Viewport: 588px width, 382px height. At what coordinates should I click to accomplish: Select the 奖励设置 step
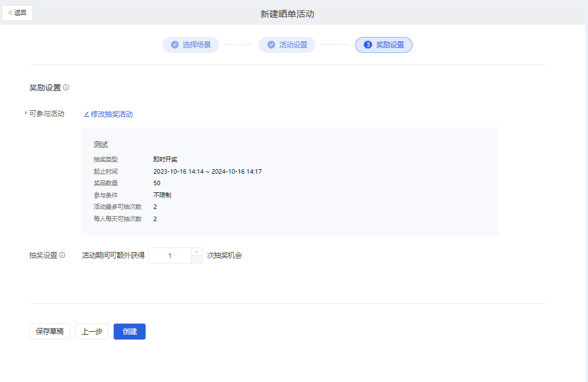(x=383, y=45)
